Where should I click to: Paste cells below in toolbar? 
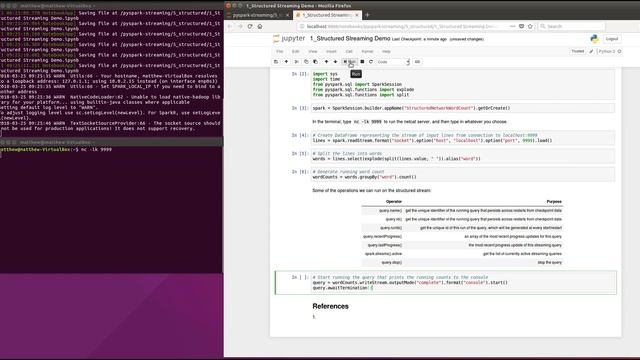316,62
